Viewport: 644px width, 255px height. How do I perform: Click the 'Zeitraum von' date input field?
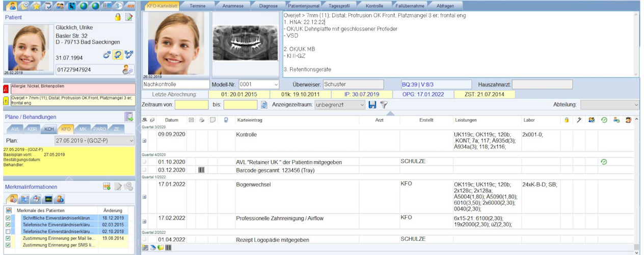tap(192, 105)
